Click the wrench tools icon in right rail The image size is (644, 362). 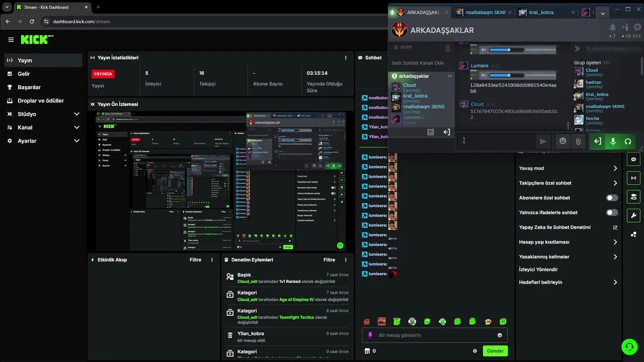pos(633,215)
